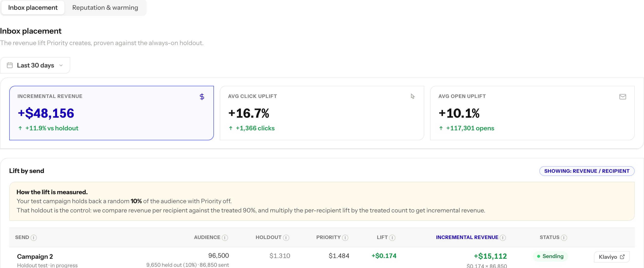Screen dimensions: 644x268
Task: Click the $1.310 holdout value
Action: tap(280, 256)
